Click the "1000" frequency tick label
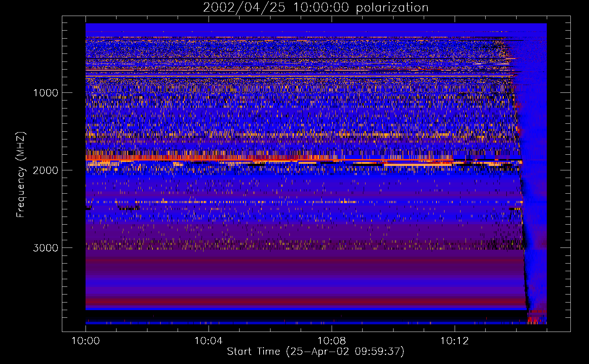 46,93
